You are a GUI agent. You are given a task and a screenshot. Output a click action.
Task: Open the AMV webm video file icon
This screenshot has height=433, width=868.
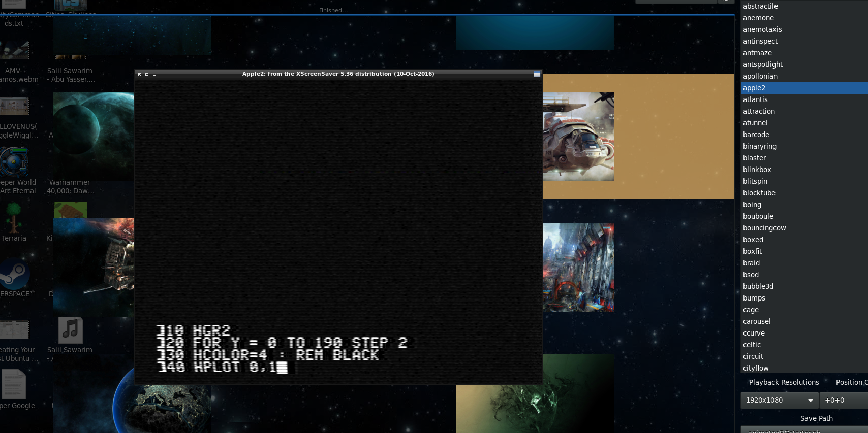coord(14,50)
